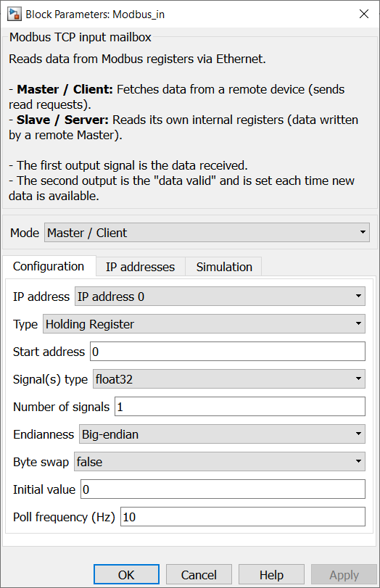
Task: Open the Mode dropdown
Action: click(x=207, y=233)
